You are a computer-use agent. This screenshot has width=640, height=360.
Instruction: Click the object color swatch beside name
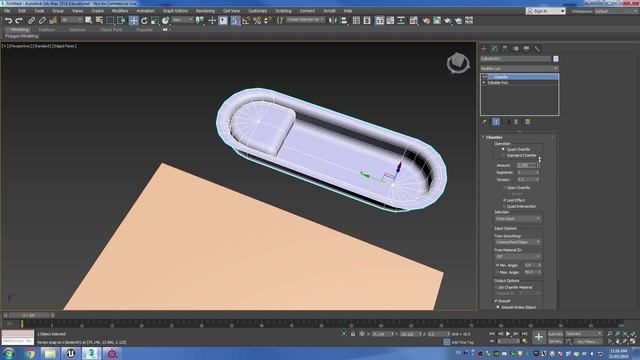coord(556,59)
